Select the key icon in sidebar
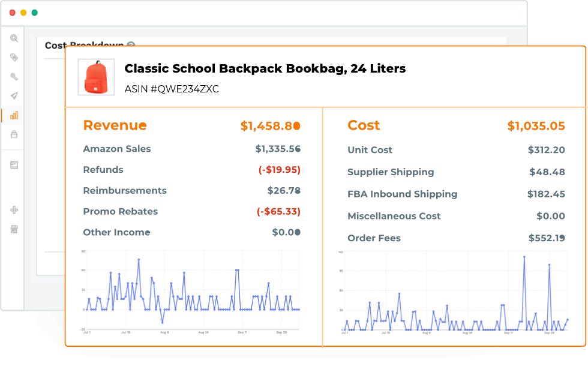Screen dimensions: 588x372 pyautogui.click(x=14, y=77)
